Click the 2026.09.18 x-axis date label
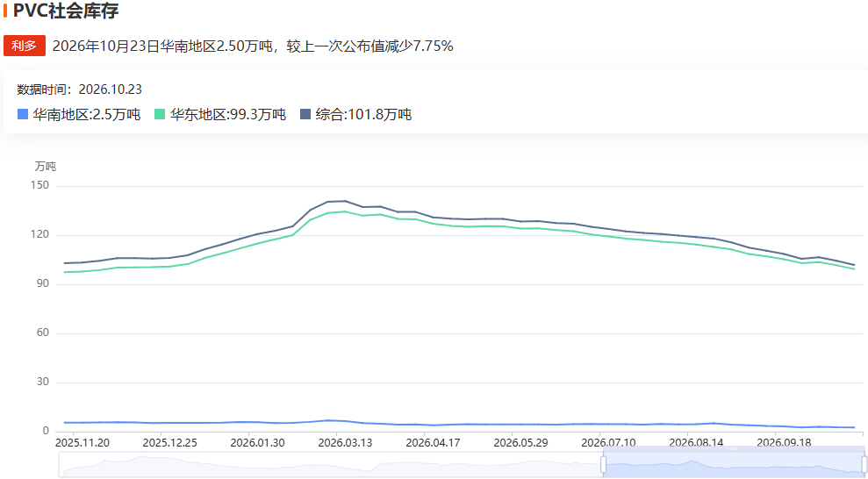Screen dimensions: 868x479 (784, 443)
